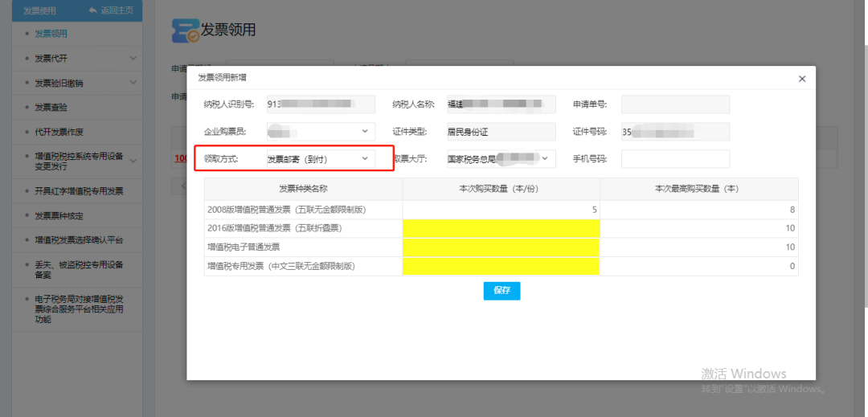The image size is (868, 417).
Task: Click the 申请单号 field
Action: [x=675, y=104]
